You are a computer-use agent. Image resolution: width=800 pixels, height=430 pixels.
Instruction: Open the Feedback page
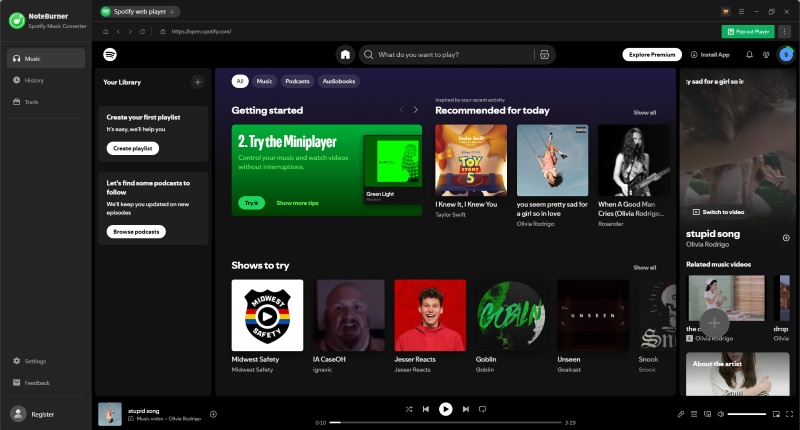point(31,383)
